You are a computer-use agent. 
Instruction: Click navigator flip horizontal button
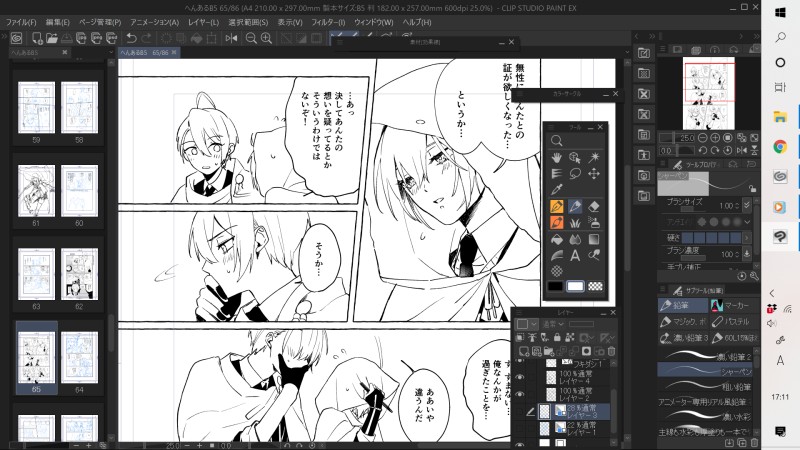741,151
